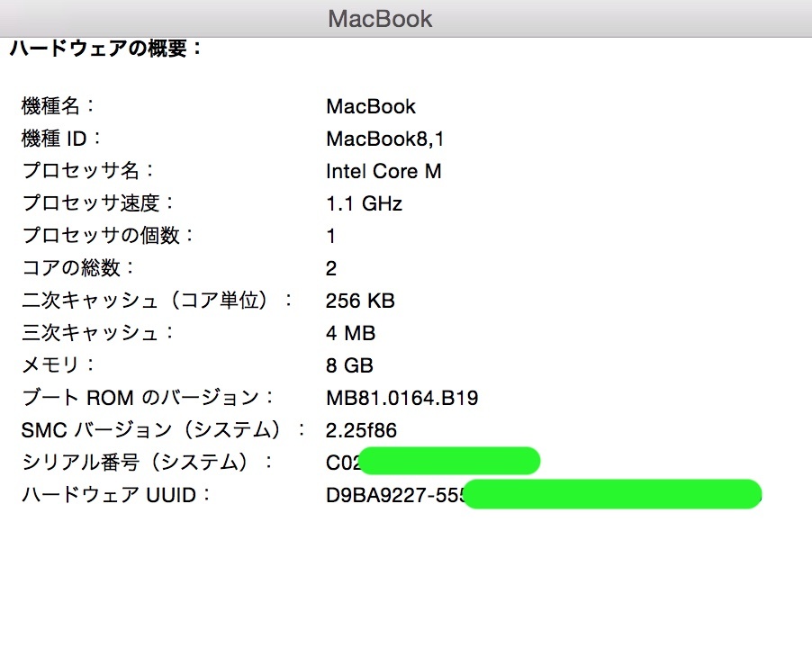
Task: Click the プロセッサ速度 label
Action: [x=98, y=202]
